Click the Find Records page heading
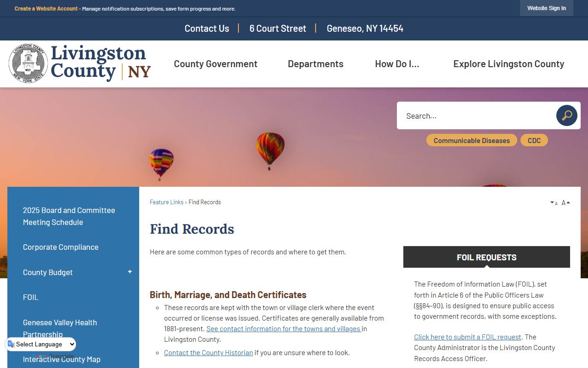Screen dimensions: 588x368 192,229
